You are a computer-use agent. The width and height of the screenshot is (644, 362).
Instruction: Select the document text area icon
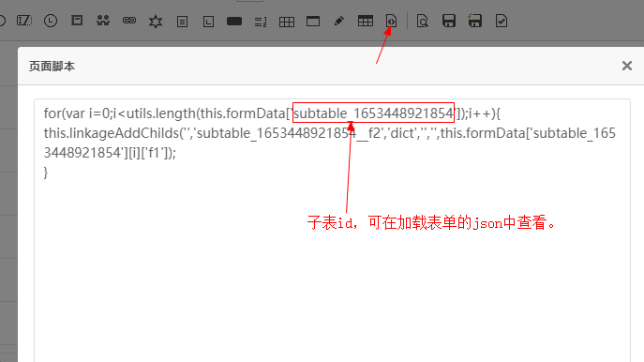tap(182, 22)
